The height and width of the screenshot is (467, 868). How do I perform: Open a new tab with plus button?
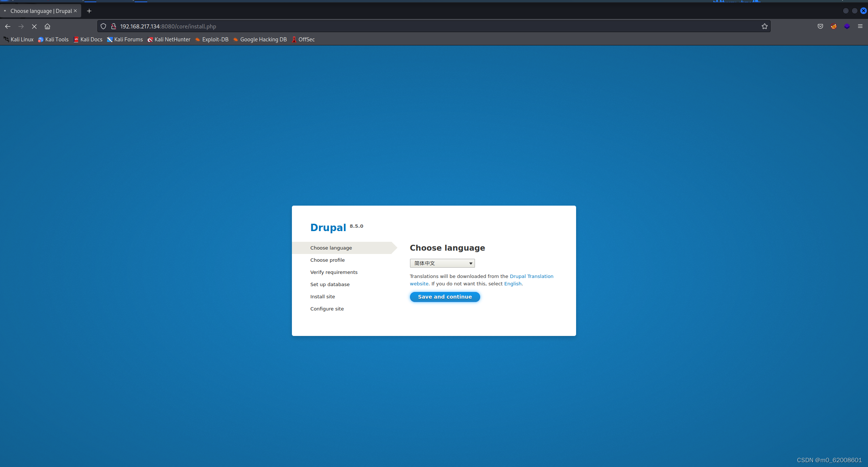pos(89,11)
